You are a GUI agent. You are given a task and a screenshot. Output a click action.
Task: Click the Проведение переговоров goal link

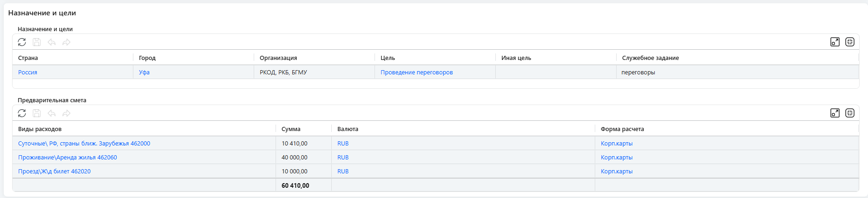click(x=416, y=73)
